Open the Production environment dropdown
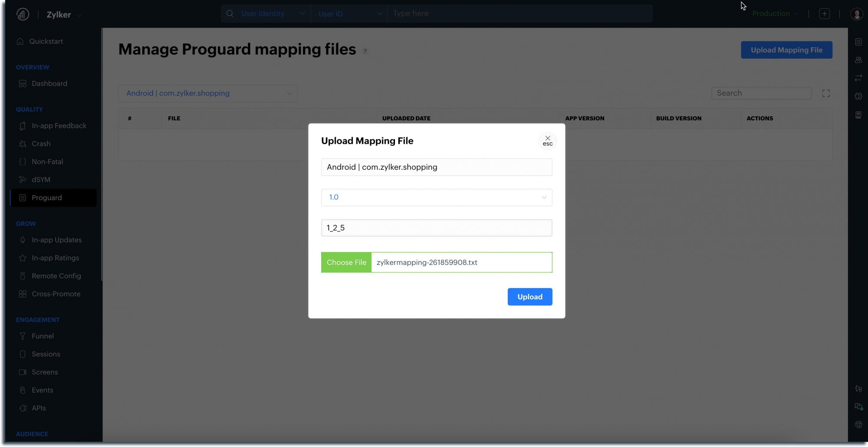The image size is (868, 447). click(x=775, y=13)
